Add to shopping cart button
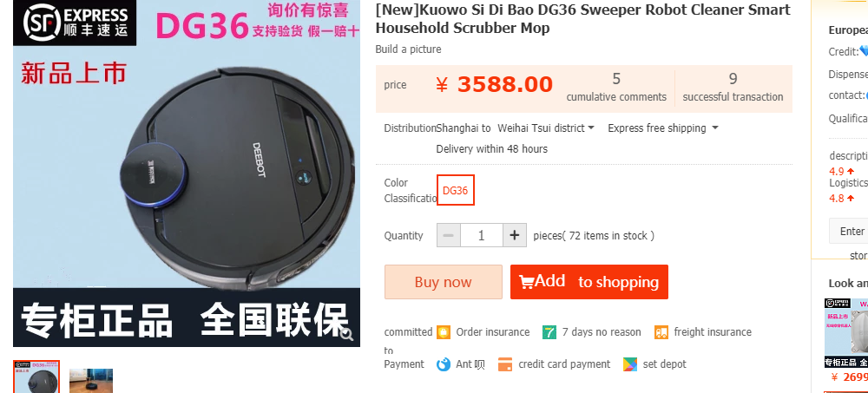 (x=589, y=282)
